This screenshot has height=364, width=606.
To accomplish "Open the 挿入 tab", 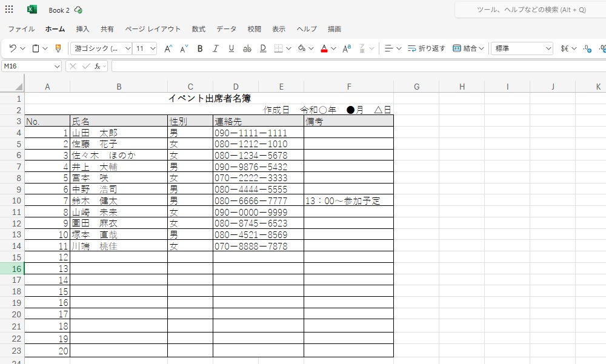I will pos(82,29).
